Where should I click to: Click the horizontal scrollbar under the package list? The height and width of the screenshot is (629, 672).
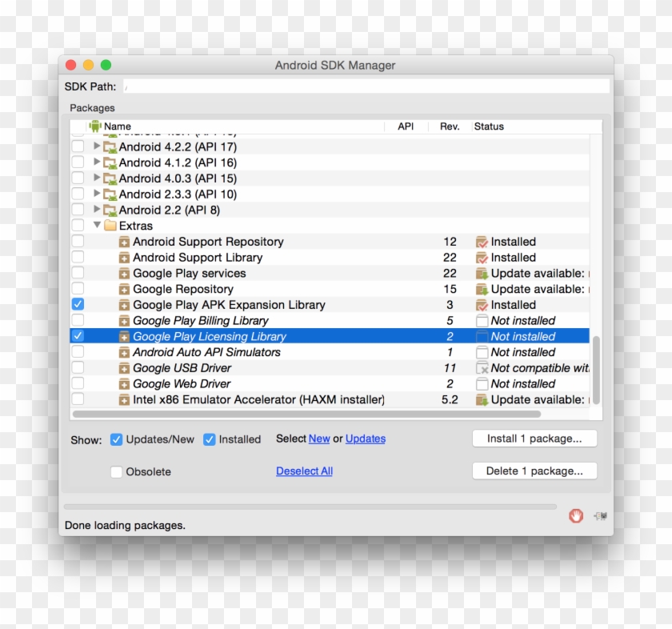point(306,415)
